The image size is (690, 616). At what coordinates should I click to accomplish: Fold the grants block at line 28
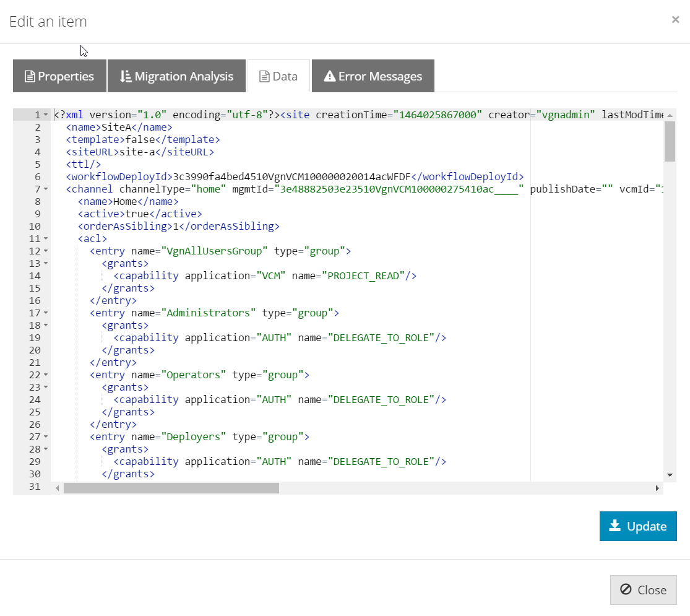point(46,449)
